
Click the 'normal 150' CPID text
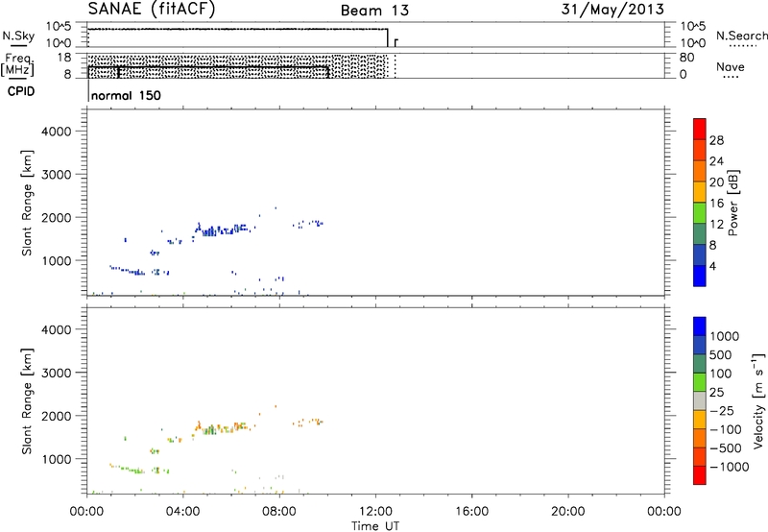point(126,95)
